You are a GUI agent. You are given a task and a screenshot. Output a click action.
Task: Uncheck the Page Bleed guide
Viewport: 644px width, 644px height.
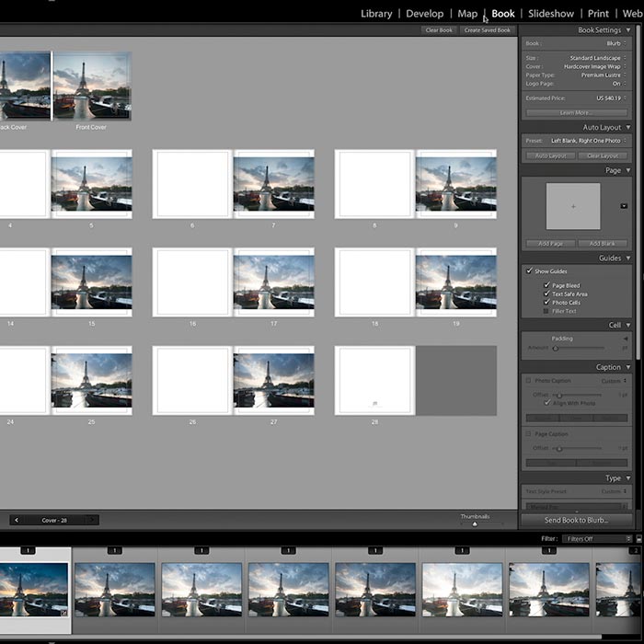point(546,285)
